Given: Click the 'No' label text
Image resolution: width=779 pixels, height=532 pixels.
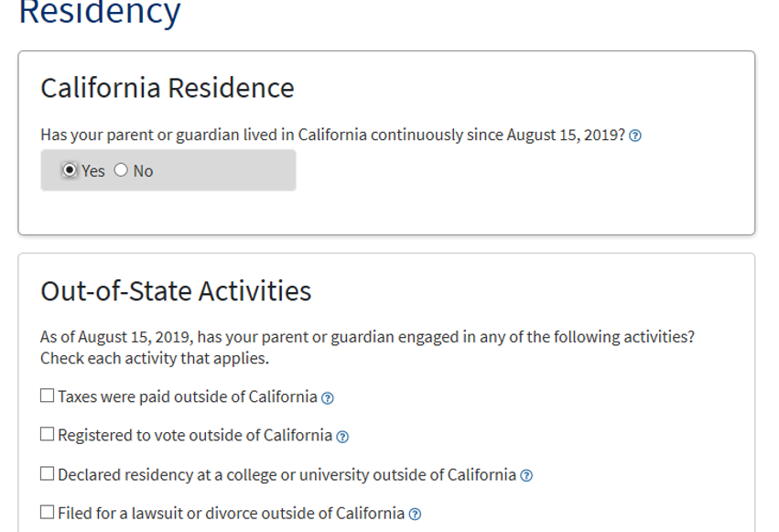Looking at the screenshot, I should 143,171.
